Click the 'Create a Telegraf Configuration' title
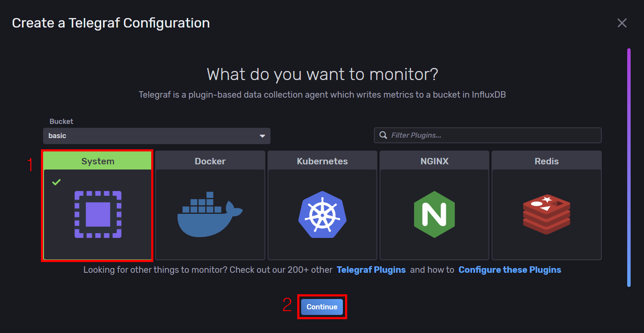The image size is (644, 333). click(111, 23)
